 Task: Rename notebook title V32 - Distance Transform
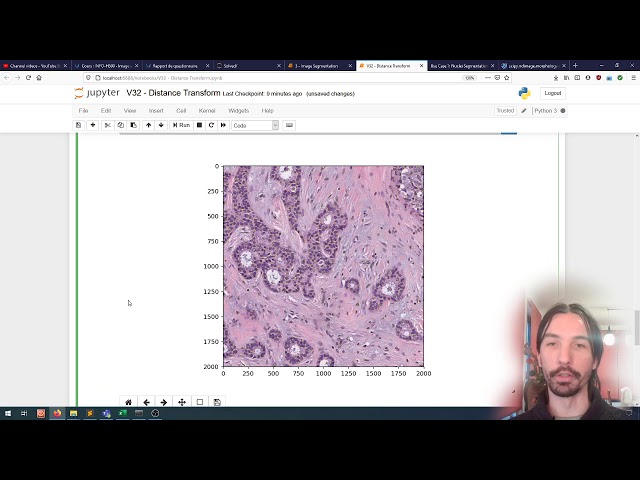pos(173,93)
